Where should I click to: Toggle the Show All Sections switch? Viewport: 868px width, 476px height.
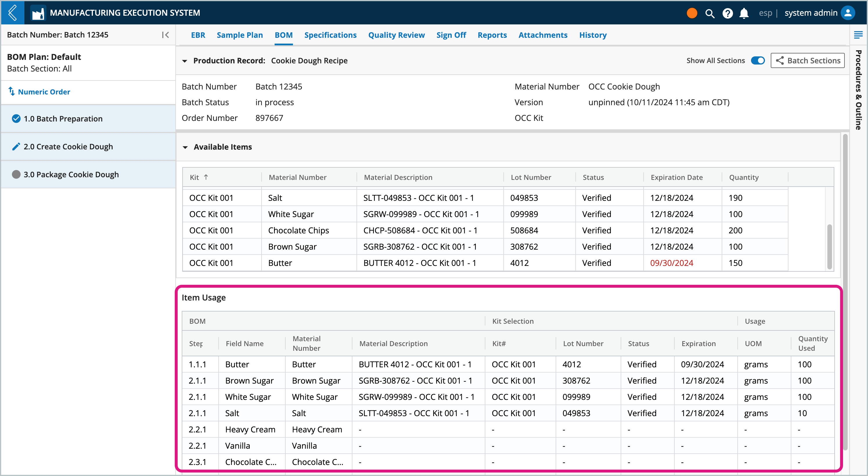click(758, 60)
